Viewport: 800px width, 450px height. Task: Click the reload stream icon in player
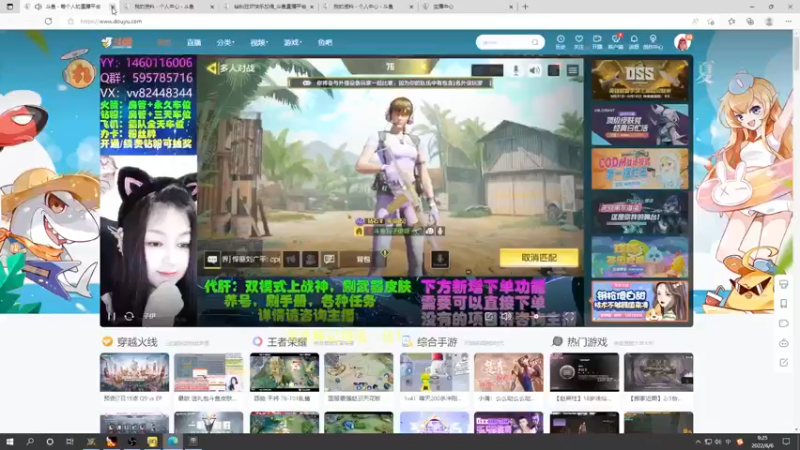(129, 316)
